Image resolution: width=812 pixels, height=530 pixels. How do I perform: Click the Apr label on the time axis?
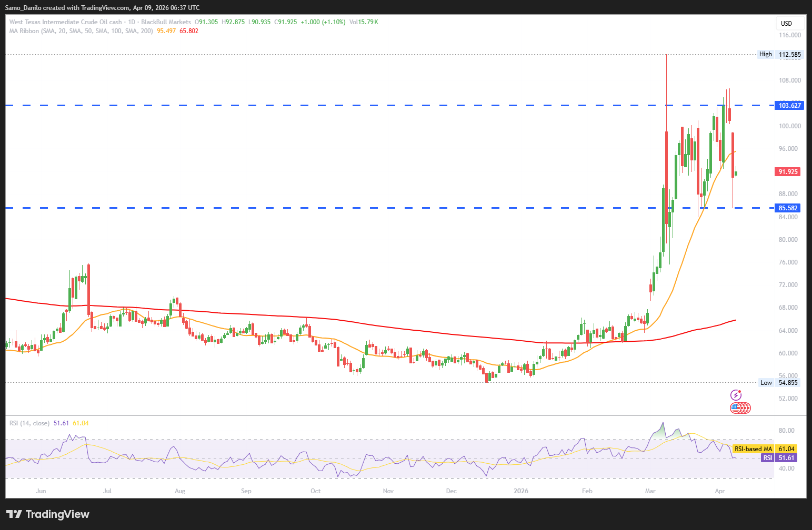(720, 491)
